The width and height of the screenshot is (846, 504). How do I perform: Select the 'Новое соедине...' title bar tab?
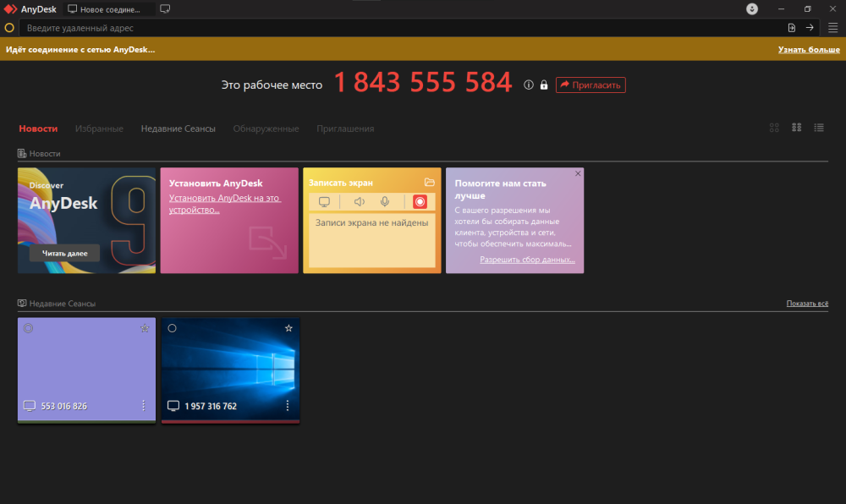(x=109, y=9)
